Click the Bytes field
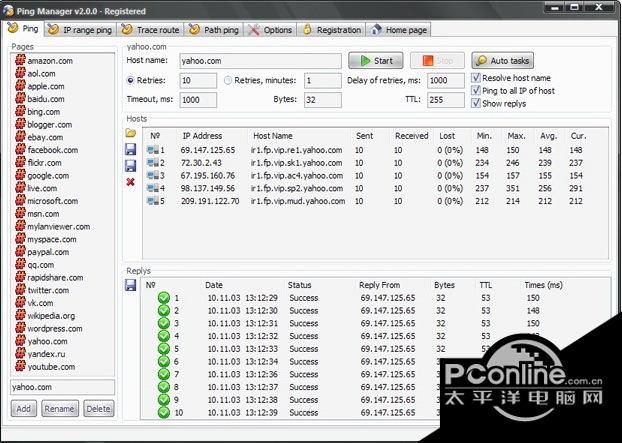Viewport: 622px width, 443px height. pyautogui.click(x=323, y=100)
